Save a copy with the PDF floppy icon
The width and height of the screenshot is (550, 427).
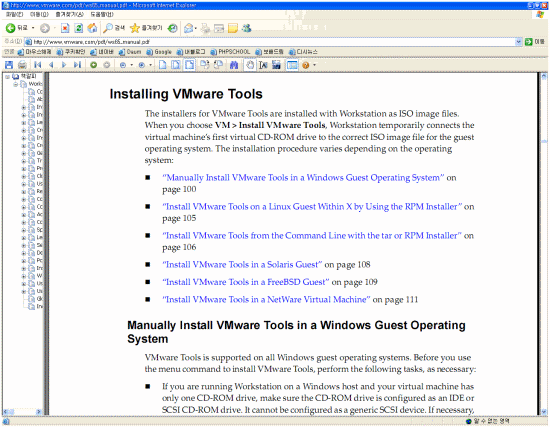point(9,65)
